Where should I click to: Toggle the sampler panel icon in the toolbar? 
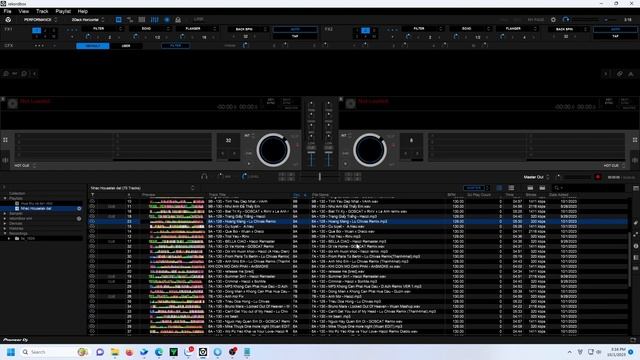[x=130, y=20]
